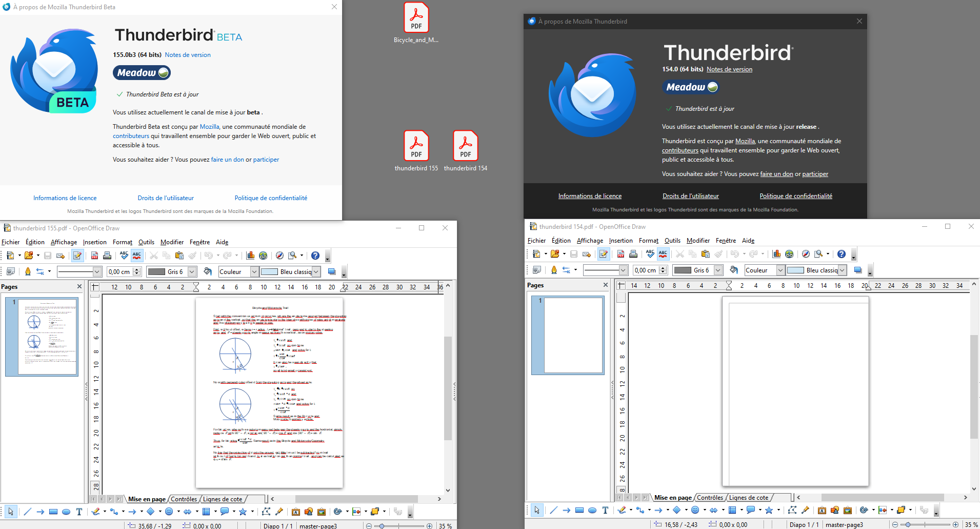Expand the Basic Shapes dropdown arrow in thunderbird 155.pdf window
This screenshot has height=529, width=980.
pos(160,512)
